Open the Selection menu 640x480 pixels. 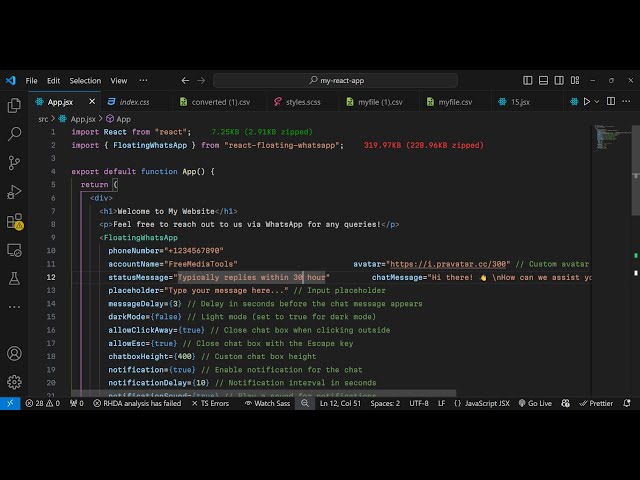tap(85, 80)
